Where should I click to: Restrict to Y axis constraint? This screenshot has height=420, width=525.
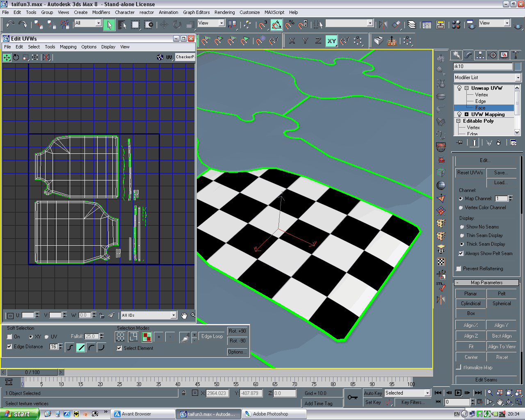[305, 41]
